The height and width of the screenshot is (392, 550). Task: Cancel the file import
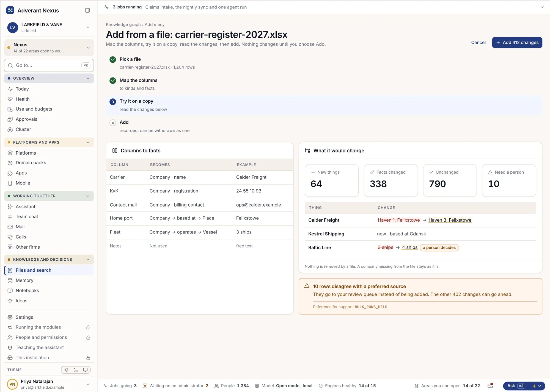(478, 43)
